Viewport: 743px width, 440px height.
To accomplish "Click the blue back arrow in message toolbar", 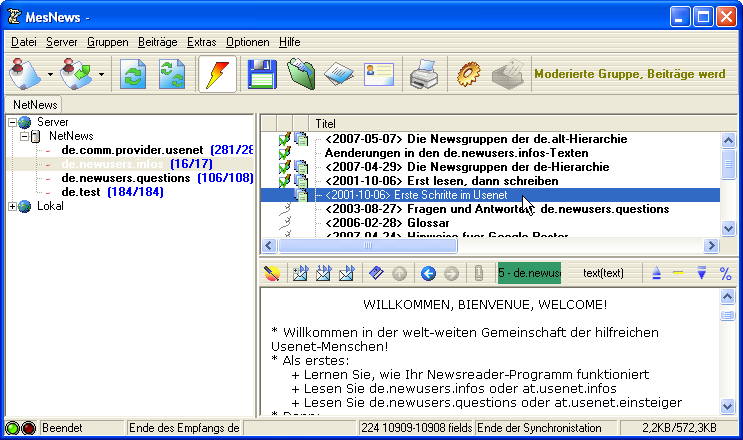I will point(429,272).
